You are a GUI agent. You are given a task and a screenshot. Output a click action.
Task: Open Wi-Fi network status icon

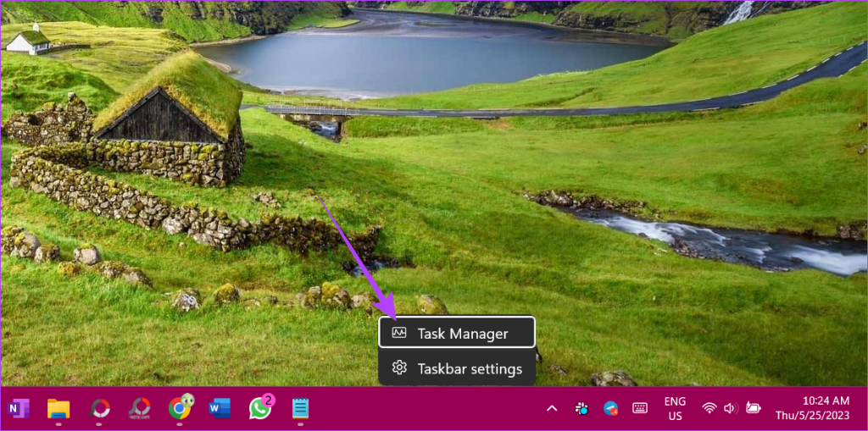pyautogui.click(x=709, y=408)
